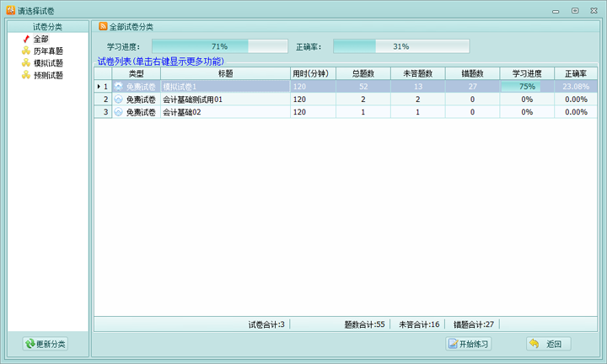This screenshot has width=607, height=364.
Task: Select the 历年真题 category
Action: (x=48, y=51)
